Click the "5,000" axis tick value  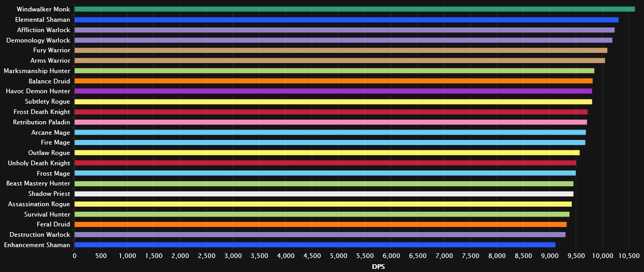tap(338, 256)
